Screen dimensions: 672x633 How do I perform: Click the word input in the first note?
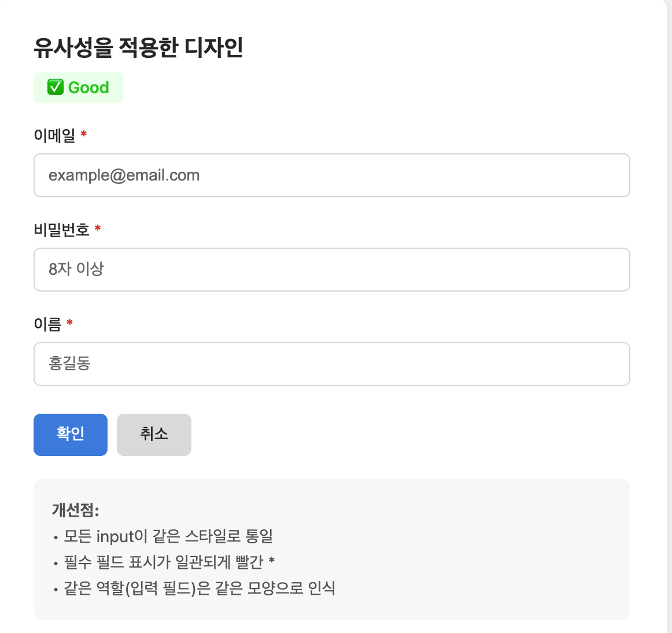pos(115,536)
